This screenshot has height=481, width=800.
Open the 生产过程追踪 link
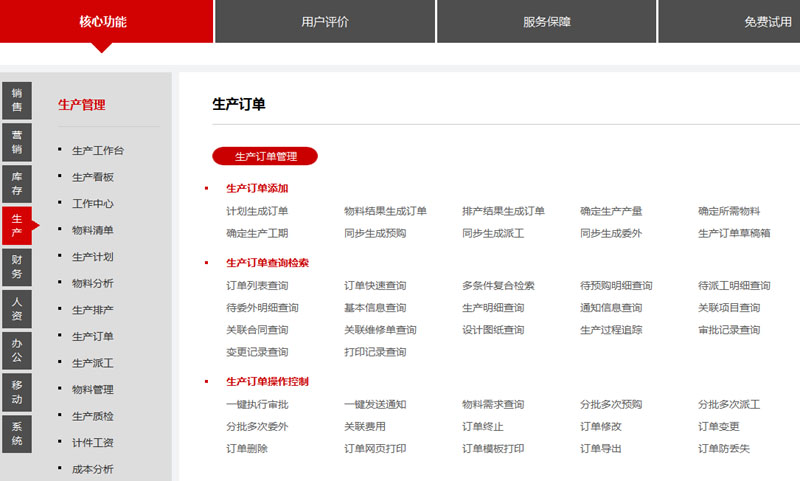[x=611, y=330]
